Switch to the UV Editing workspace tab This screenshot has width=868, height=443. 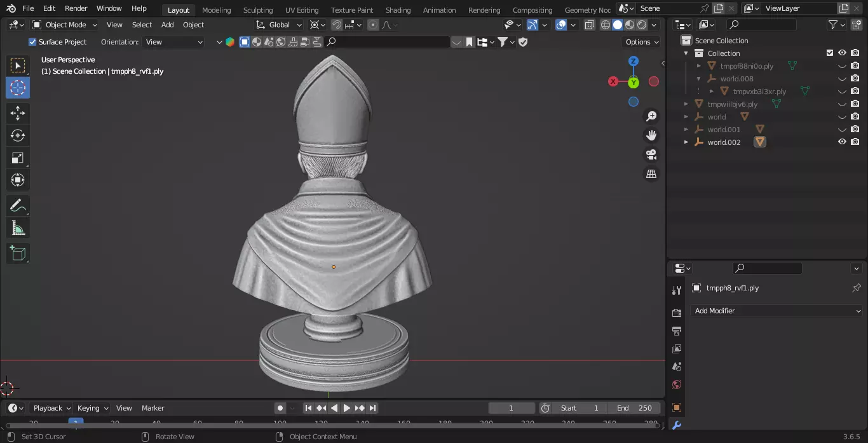[302, 10]
